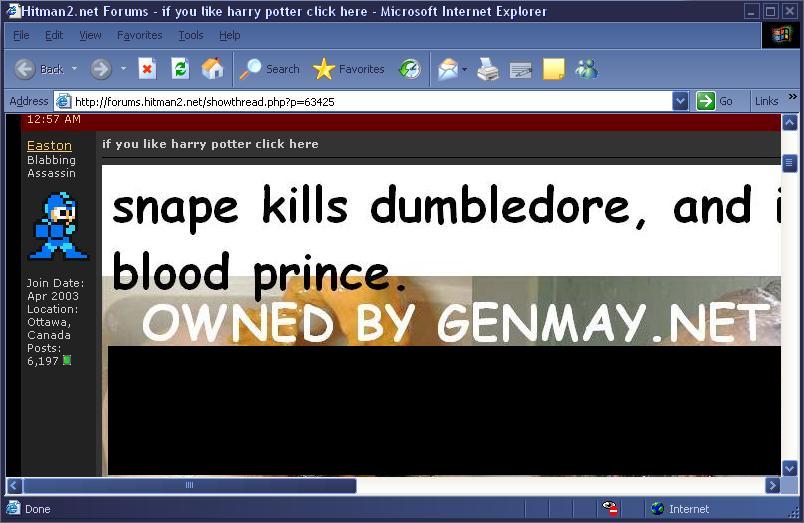Open the Favorites menu
This screenshot has width=804, height=523.
139,35
